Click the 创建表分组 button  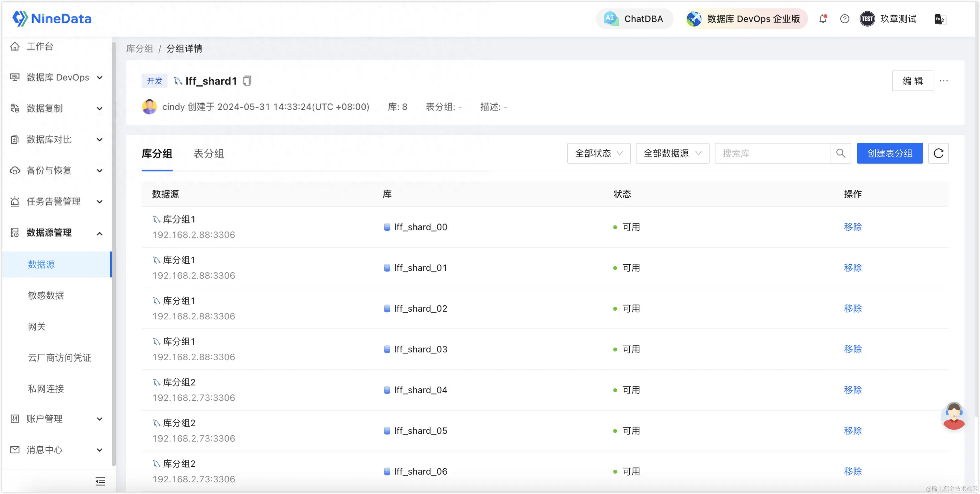890,153
